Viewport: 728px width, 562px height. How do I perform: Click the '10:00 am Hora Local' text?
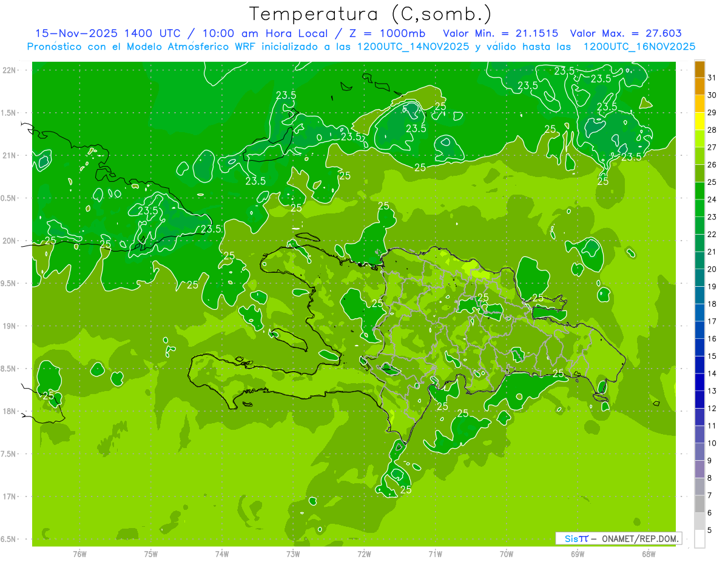[263, 33]
